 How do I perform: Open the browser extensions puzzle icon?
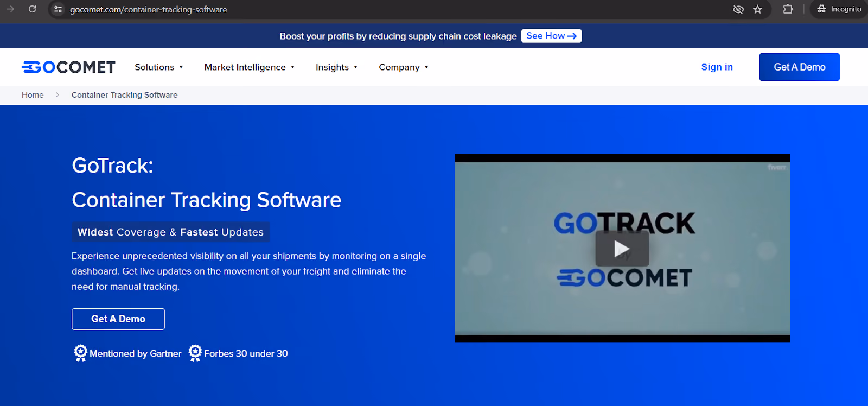point(788,9)
